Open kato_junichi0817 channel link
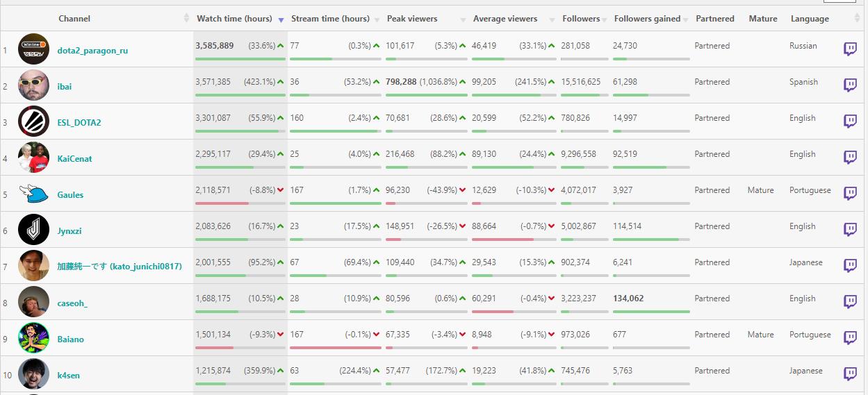 (x=119, y=267)
